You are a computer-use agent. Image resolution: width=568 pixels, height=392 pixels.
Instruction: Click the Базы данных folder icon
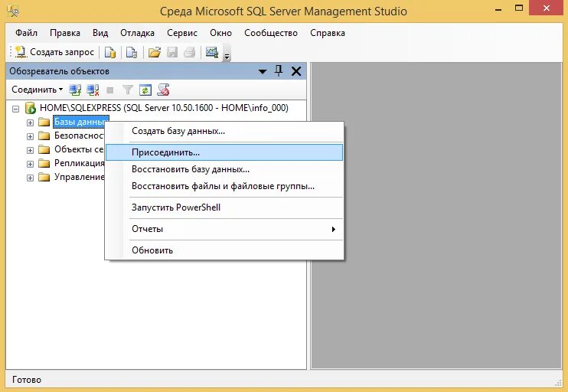tap(44, 122)
